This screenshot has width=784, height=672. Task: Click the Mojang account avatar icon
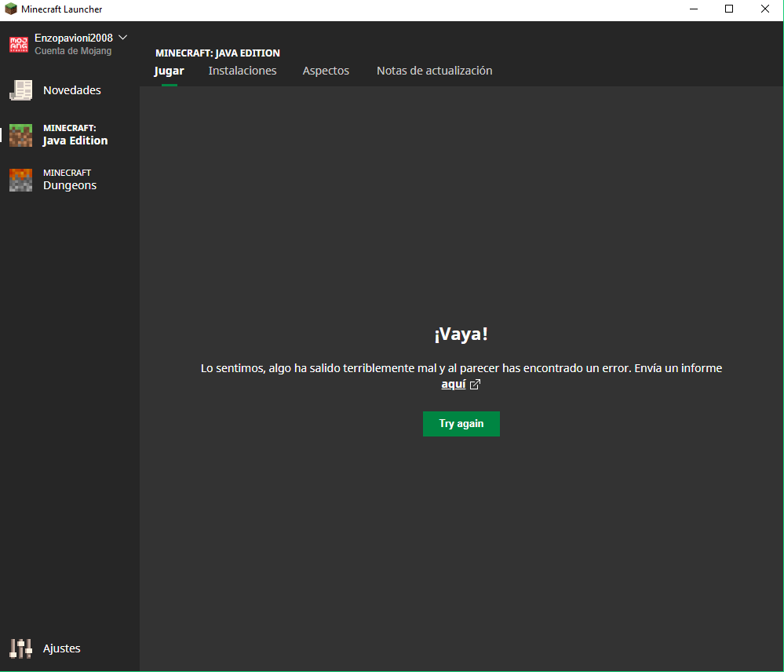pyautogui.click(x=19, y=45)
